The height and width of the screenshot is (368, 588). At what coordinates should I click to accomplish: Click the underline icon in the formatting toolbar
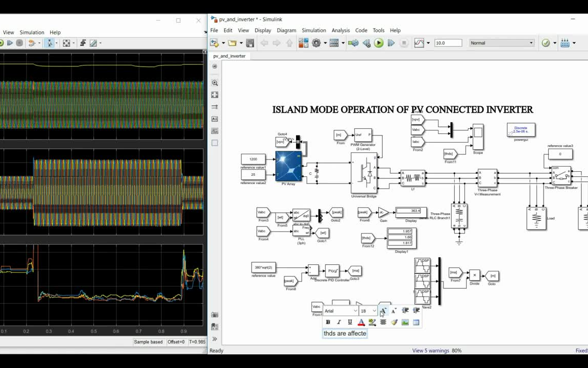click(x=350, y=322)
